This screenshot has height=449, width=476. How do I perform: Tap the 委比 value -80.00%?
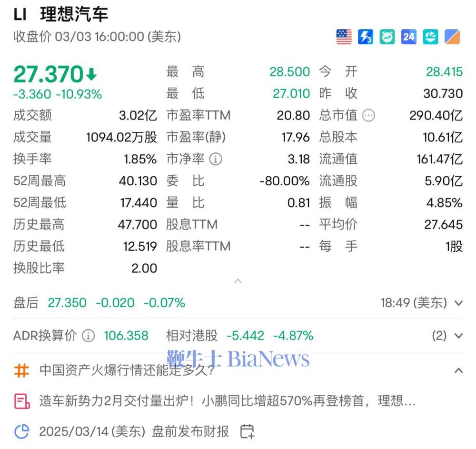285,181
